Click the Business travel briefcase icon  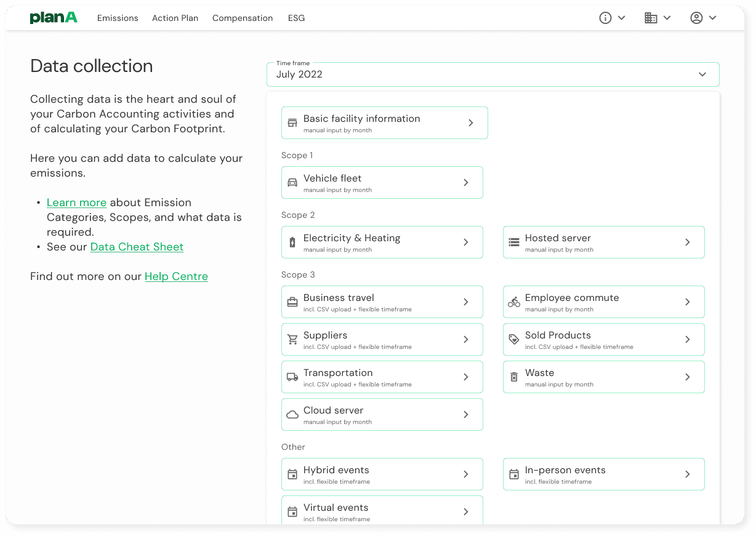coord(292,302)
